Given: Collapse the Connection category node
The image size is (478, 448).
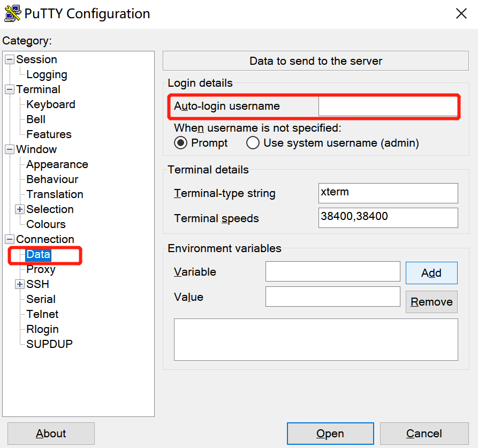Looking at the screenshot, I should (x=10, y=239).
